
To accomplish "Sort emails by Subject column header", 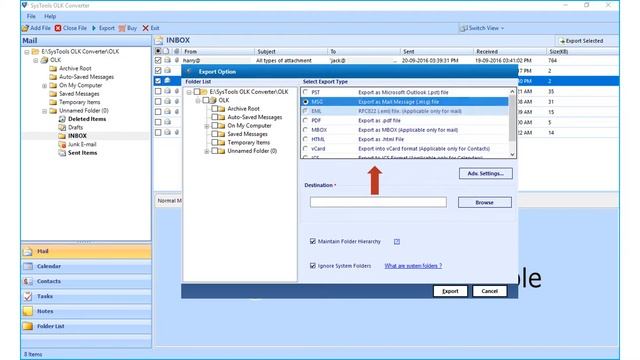I will pyautogui.click(x=291, y=51).
